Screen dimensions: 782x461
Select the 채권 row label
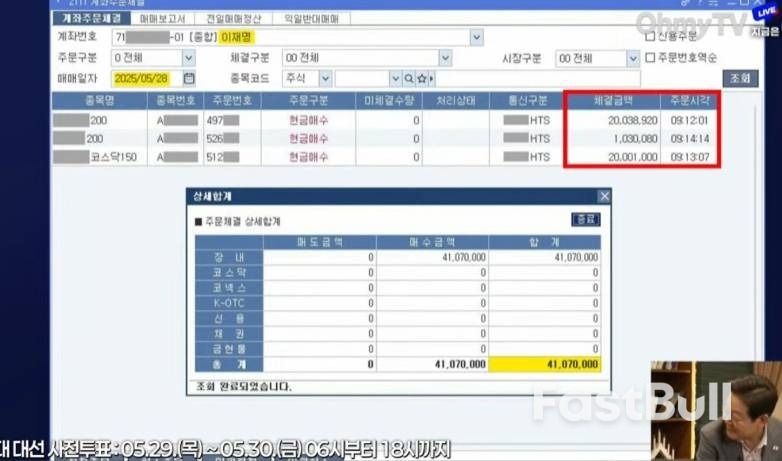(229, 334)
